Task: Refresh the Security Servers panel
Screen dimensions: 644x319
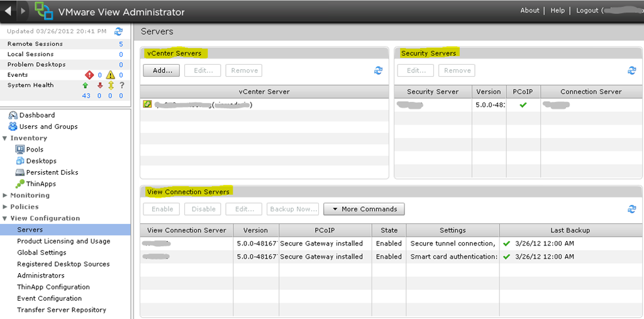Action: (632, 71)
